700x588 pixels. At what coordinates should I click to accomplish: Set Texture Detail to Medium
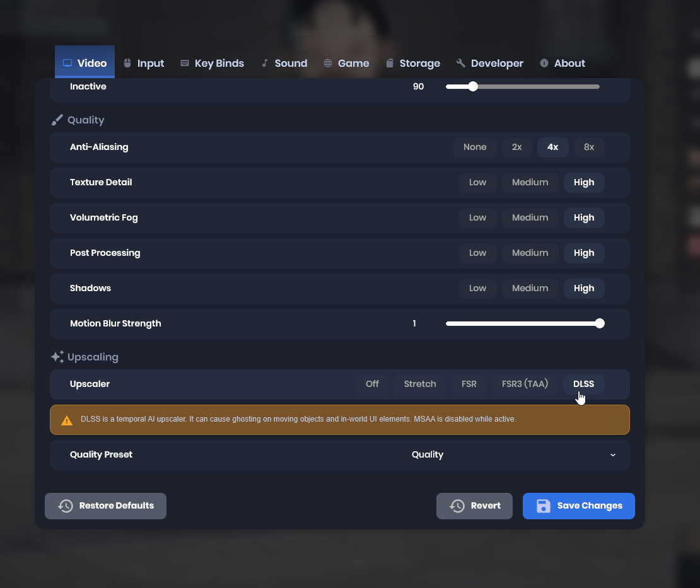click(530, 183)
